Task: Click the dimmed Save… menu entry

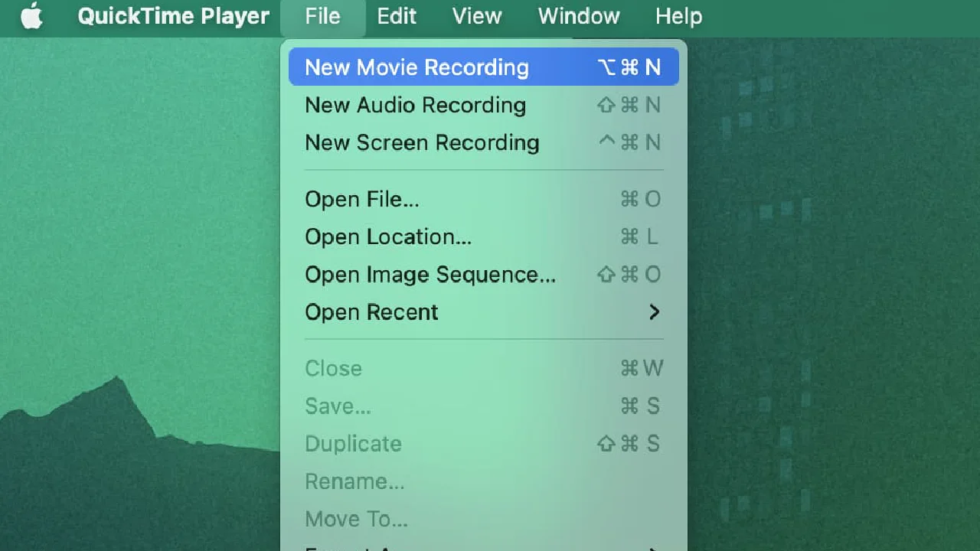Action: pyautogui.click(x=484, y=406)
